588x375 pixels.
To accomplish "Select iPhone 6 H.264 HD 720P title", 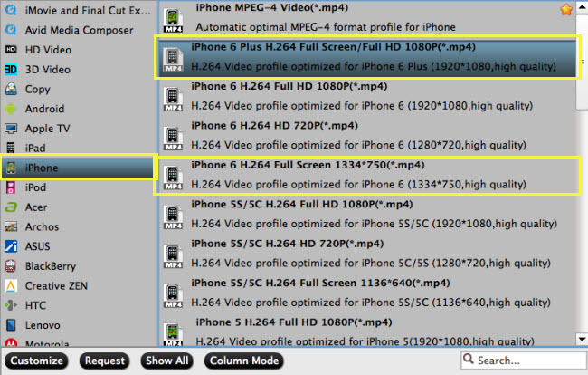I will 274,126.
